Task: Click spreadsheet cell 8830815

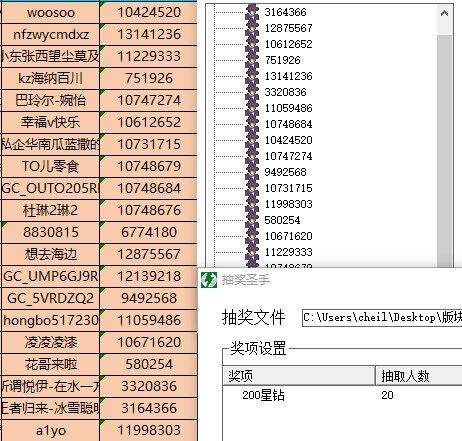Action: point(50,232)
